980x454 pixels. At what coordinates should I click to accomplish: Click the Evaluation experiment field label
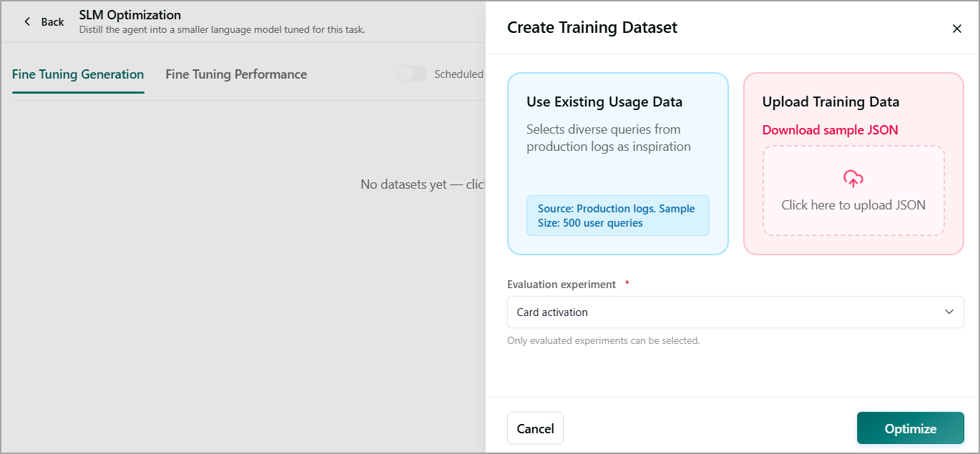pos(562,285)
